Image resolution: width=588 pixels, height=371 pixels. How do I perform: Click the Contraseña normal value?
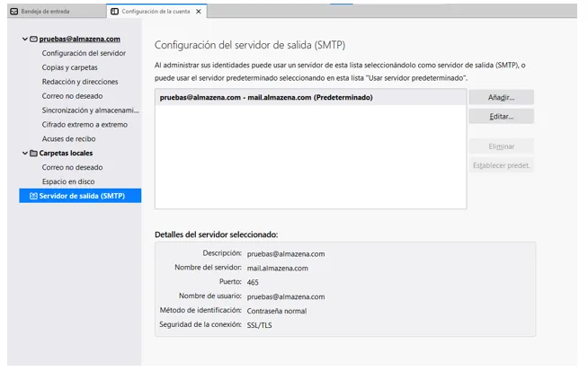coord(277,311)
